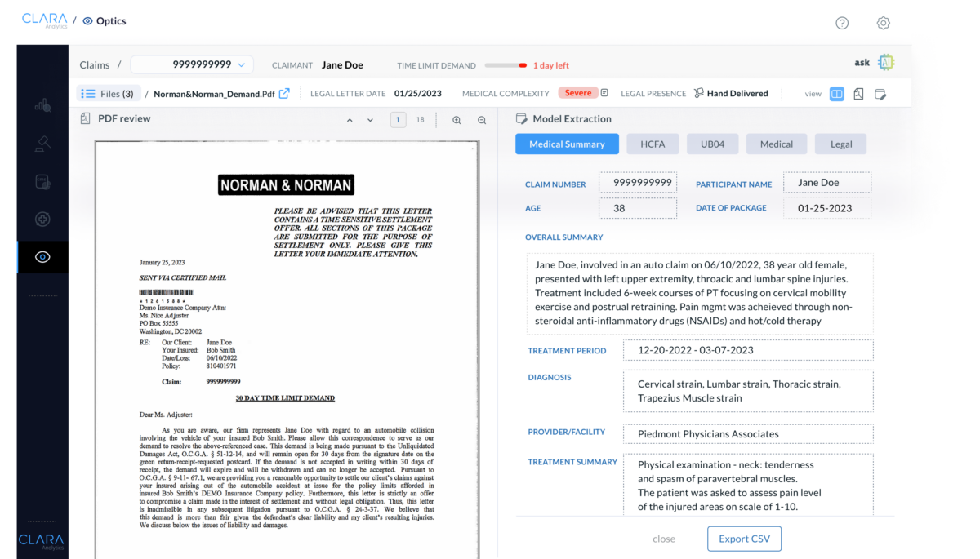Select the Medical Summary tab
The height and width of the screenshot is (559, 980).
click(567, 144)
